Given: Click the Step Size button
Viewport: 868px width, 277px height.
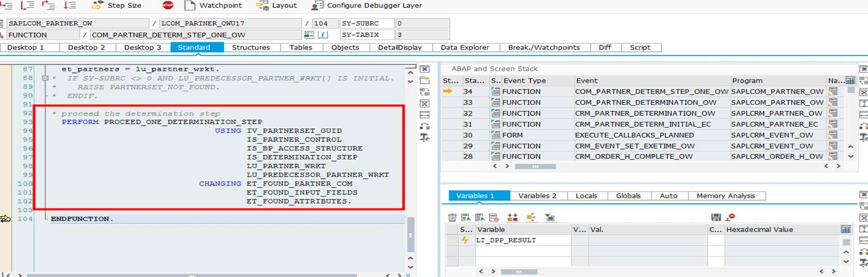Looking at the screenshot, I should [116, 5].
